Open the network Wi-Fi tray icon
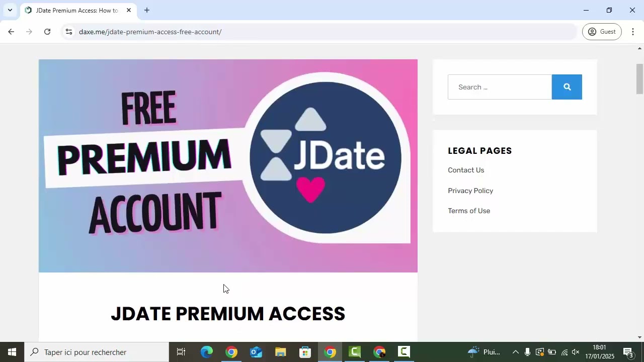The width and height of the screenshot is (644, 362). 565,352
